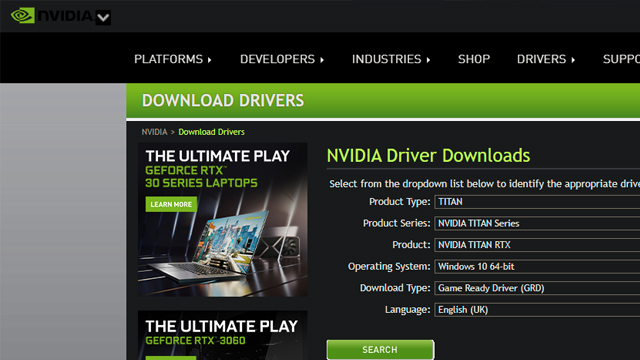Image resolution: width=640 pixels, height=360 pixels.
Task: Open the Language dropdown showing English (UK)
Action: pyautogui.click(x=537, y=310)
